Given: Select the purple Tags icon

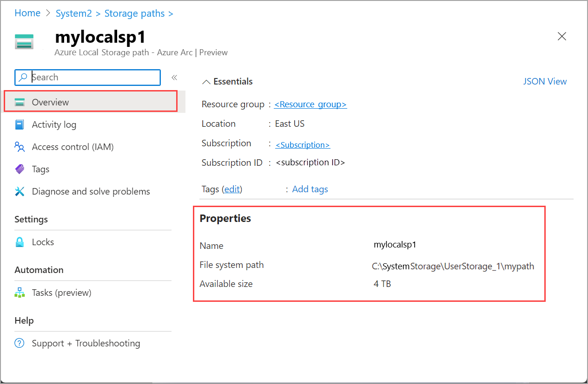Looking at the screenshot, I should [x=20, y=169].
